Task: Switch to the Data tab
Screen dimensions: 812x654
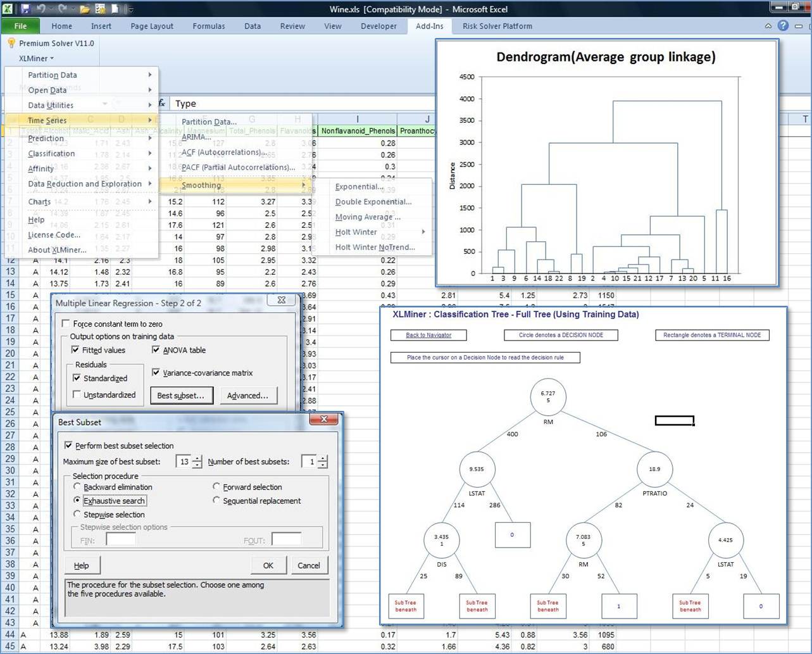Action: (253, 26)
